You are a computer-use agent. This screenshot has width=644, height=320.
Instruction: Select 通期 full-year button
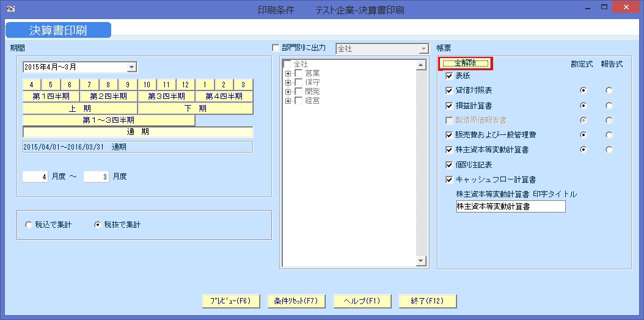138,132
